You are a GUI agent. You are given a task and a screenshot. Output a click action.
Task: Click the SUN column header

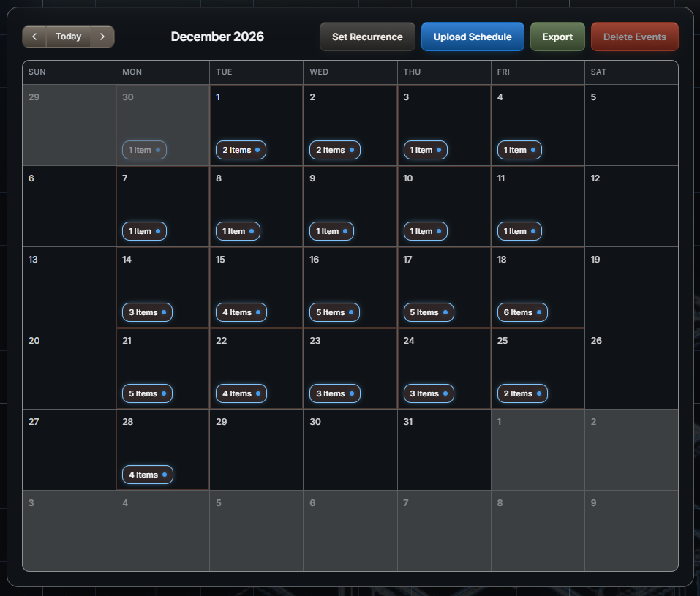click(69, 72)
